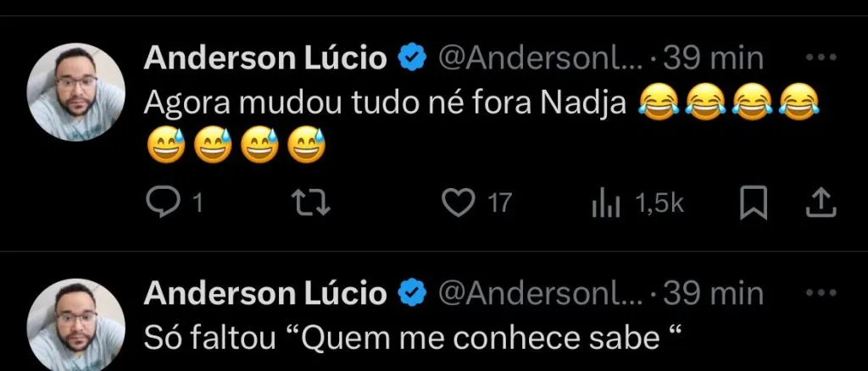The height and width of the screenshot is (371, 868).
Task: Like the tweet with 17 likes
Action: click(x=459, y=203)
